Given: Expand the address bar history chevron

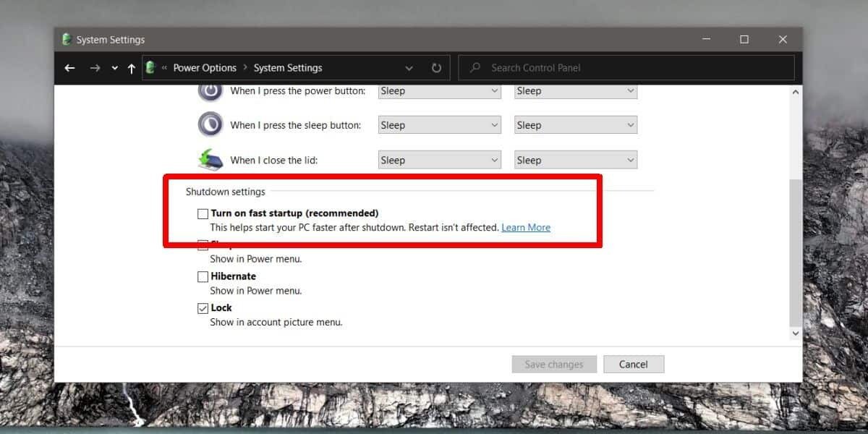Looking at the screenshot, I should tap(409, 67).
